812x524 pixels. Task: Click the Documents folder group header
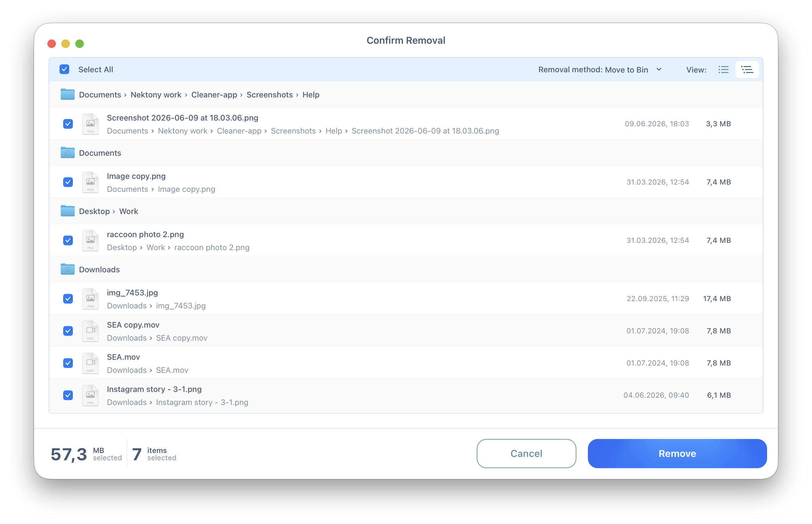(x=406, y=153)
